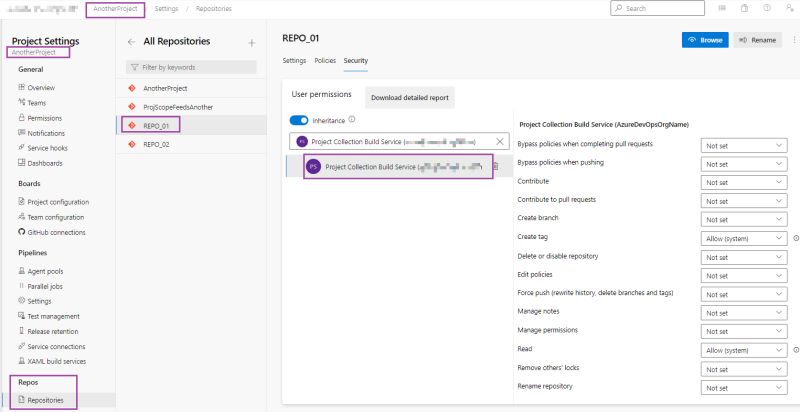Screen dimensions: 800x412
Task: Go back using arrow beside All Repositories
Action: (132, 42)
